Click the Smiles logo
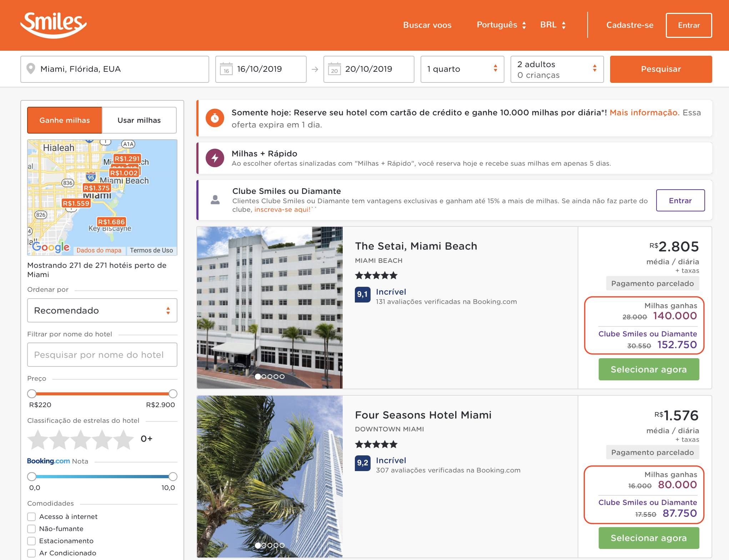The image size is (729, 560). (x=53, y=25)
